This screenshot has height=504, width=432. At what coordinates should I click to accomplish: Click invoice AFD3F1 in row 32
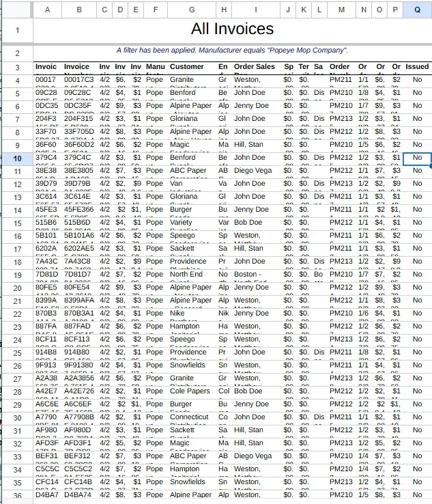click(x=79, y=444)
